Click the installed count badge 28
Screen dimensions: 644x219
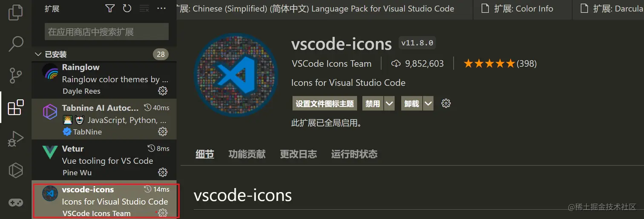click(161, 54)
